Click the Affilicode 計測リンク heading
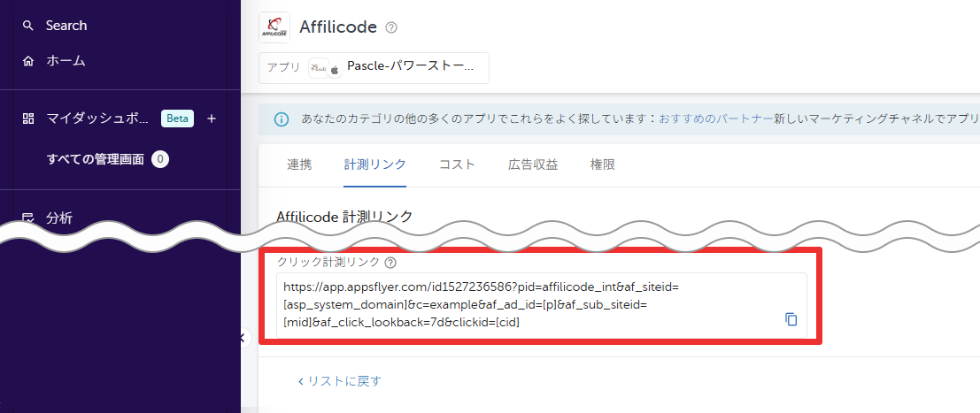This screenshot has width=980, height=413. tap(344, 216)
